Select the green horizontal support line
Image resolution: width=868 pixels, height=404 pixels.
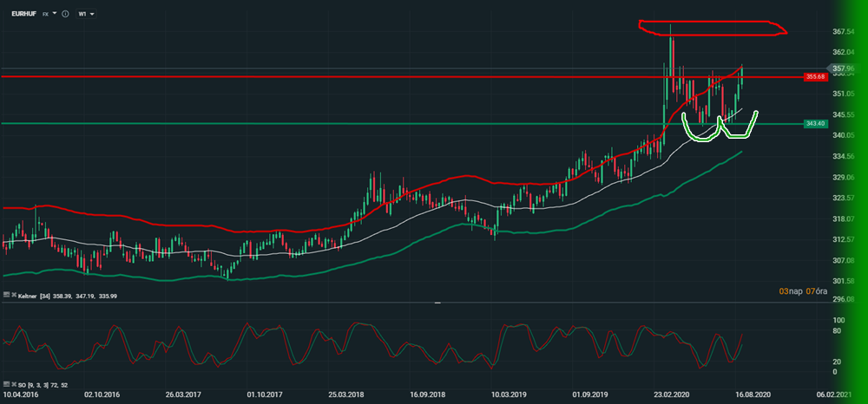tap(347, 124)
